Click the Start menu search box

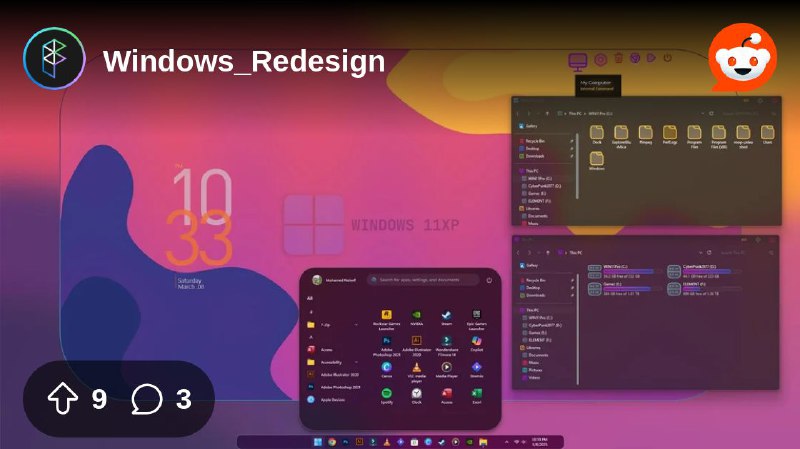(x=423, y=280)
